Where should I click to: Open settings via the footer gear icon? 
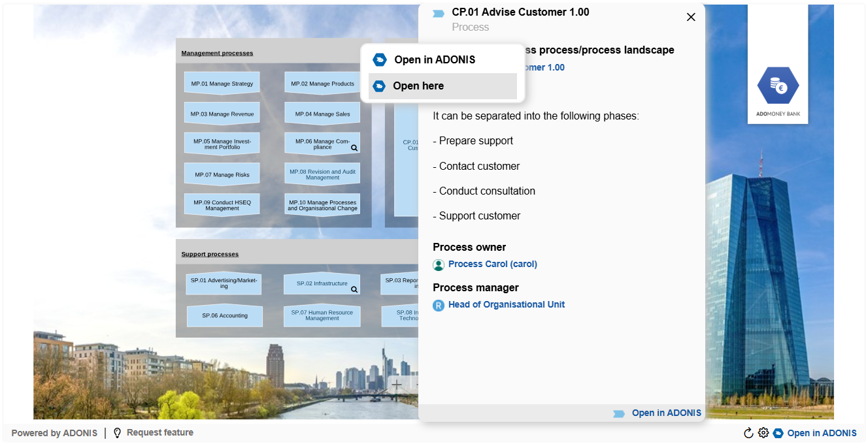pyautogui.click(x=763, y=433)
